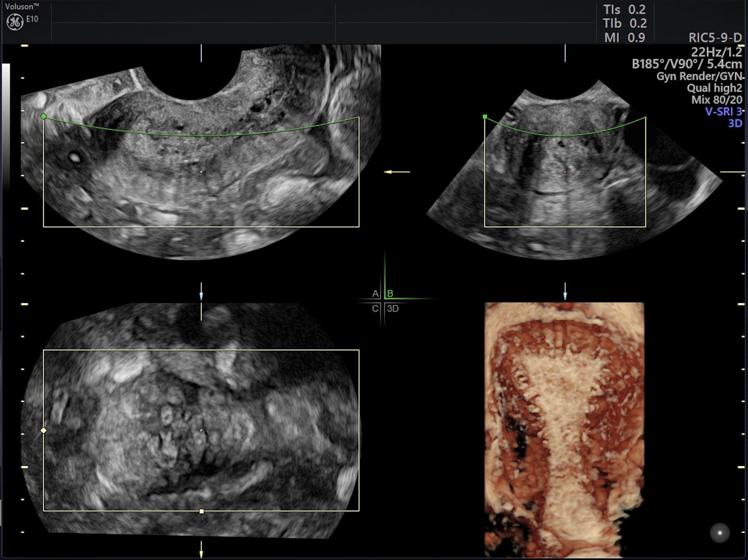Click yellow left-pointing arrow beside plane A
This screenshot has height=560, width=748.
[x=397, y=172]
